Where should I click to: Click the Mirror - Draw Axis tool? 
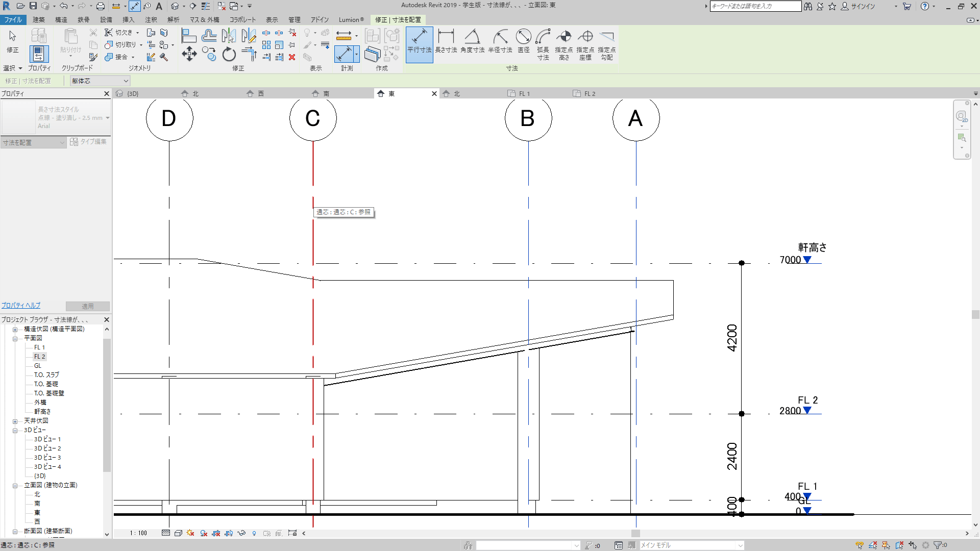pos(249,36)
